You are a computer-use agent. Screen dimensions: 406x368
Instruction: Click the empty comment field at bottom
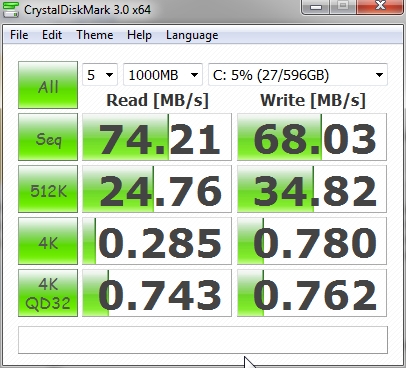[203, 340]
